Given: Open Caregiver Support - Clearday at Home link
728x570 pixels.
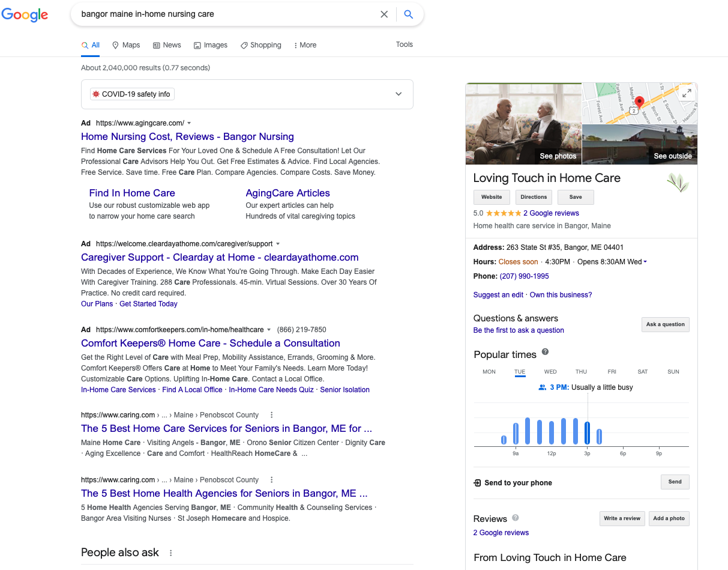Looking at the screenshot, I should [x=220, y=257].
